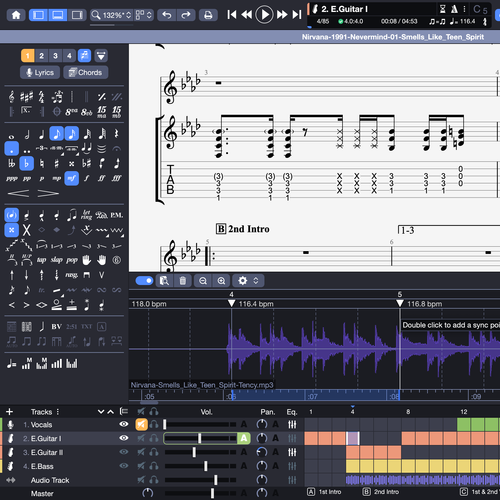Apply the let ring effect
The height and width of the screenshot is (500, 500).
tap(86, 215)
